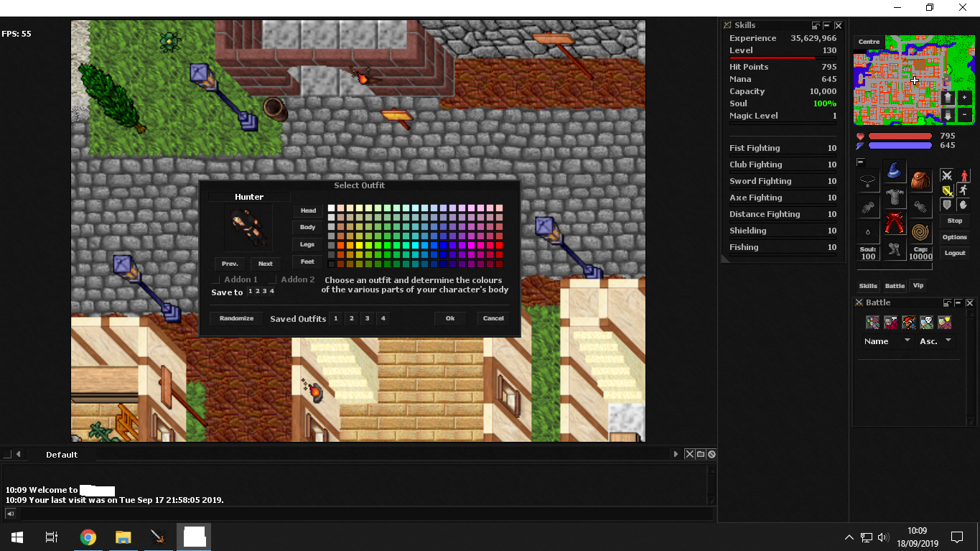Collapse the inventory panel with minus button

(x=860, y=162)
